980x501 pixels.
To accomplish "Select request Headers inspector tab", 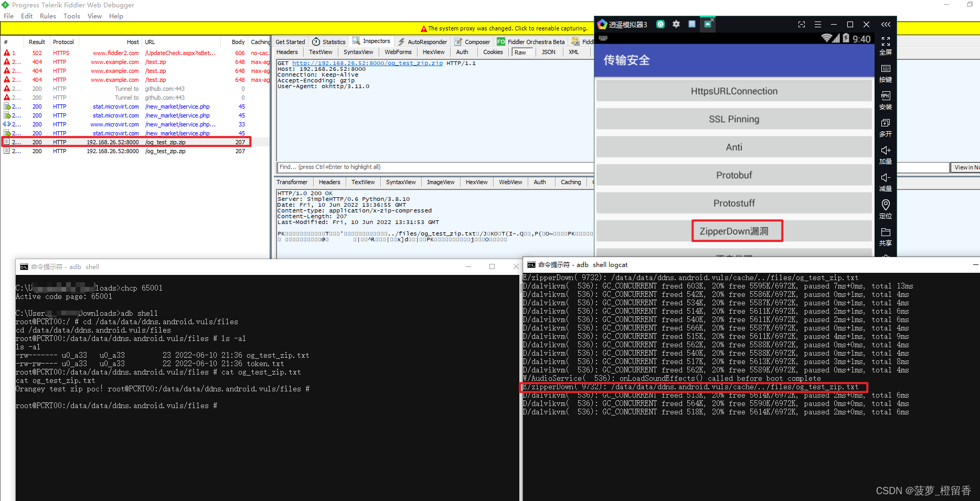I will 287,52.
